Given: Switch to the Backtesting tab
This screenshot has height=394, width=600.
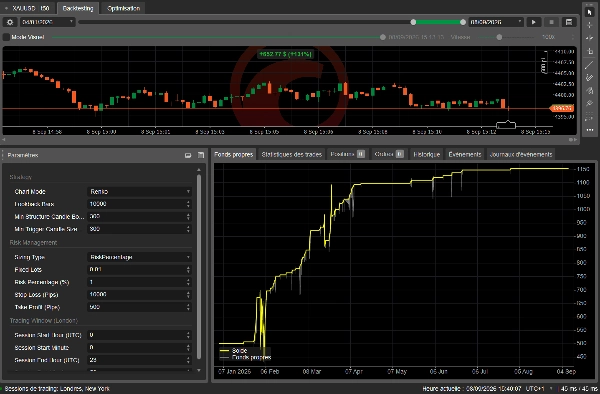Looking at the screenshot, I should pos(78,8).
